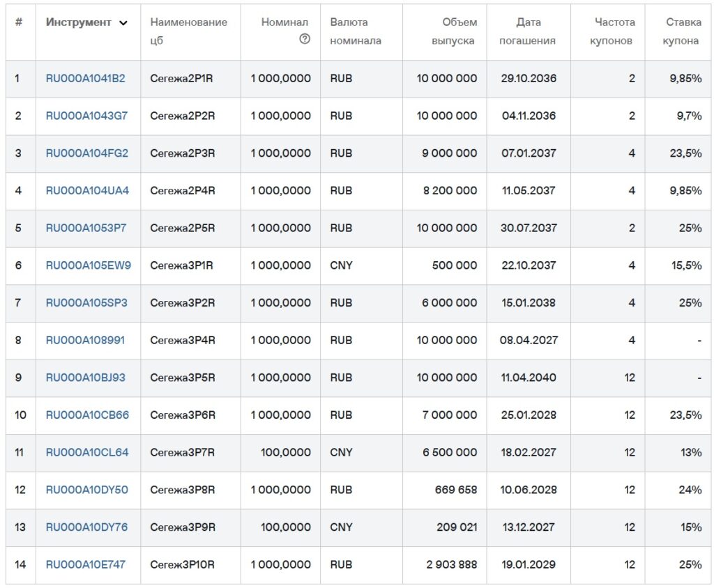Select the RU000A10E747 bond link

point(85,564)
